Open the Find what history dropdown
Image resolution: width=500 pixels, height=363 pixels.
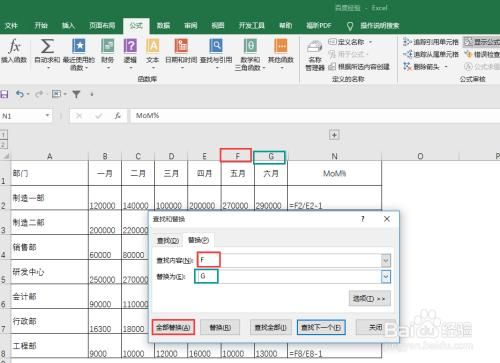click(x=386, y=260)
